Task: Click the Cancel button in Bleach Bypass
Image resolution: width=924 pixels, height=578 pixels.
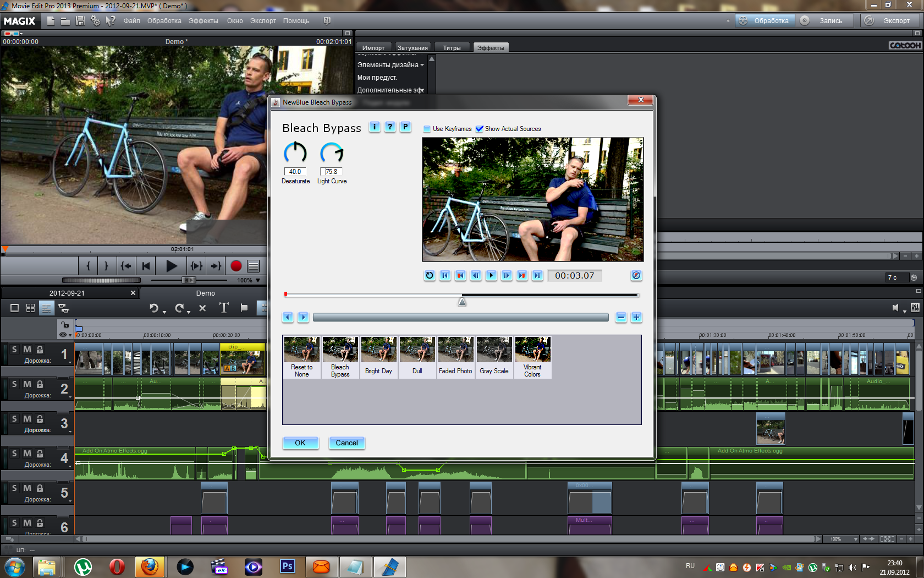Action: [347, 443]
